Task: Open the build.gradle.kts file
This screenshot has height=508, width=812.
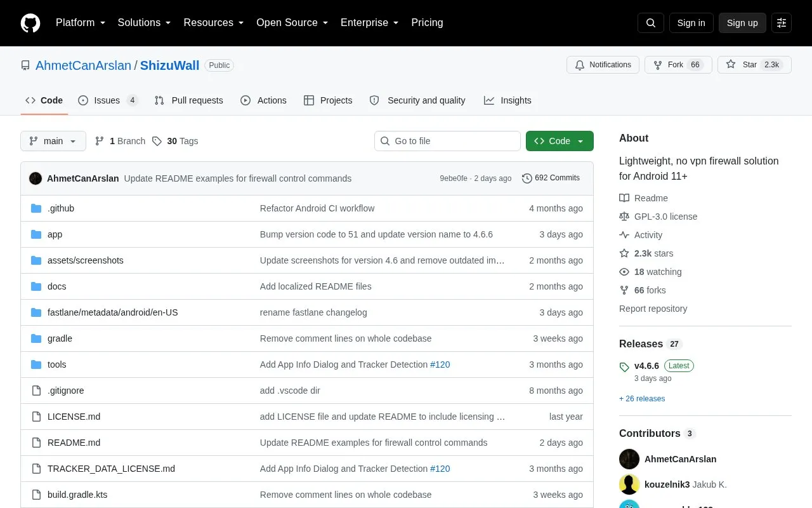Action: [x=77, y=495]
